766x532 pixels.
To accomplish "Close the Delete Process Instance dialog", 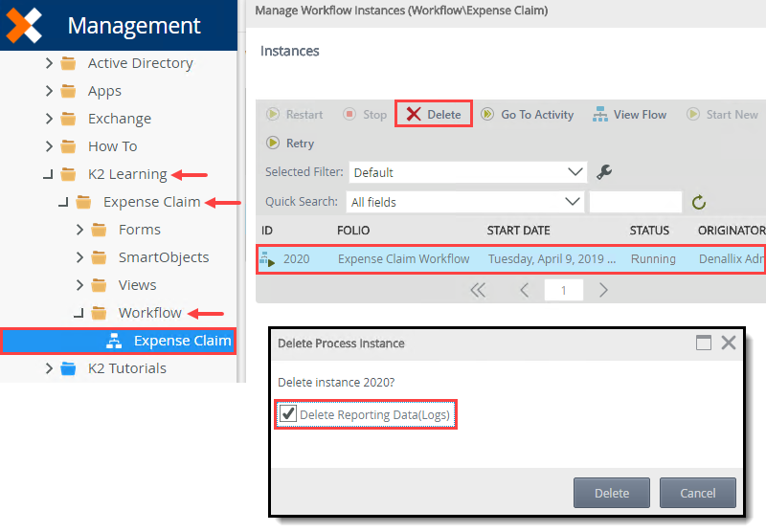I will pyautogui.click(x=729, y=343).
